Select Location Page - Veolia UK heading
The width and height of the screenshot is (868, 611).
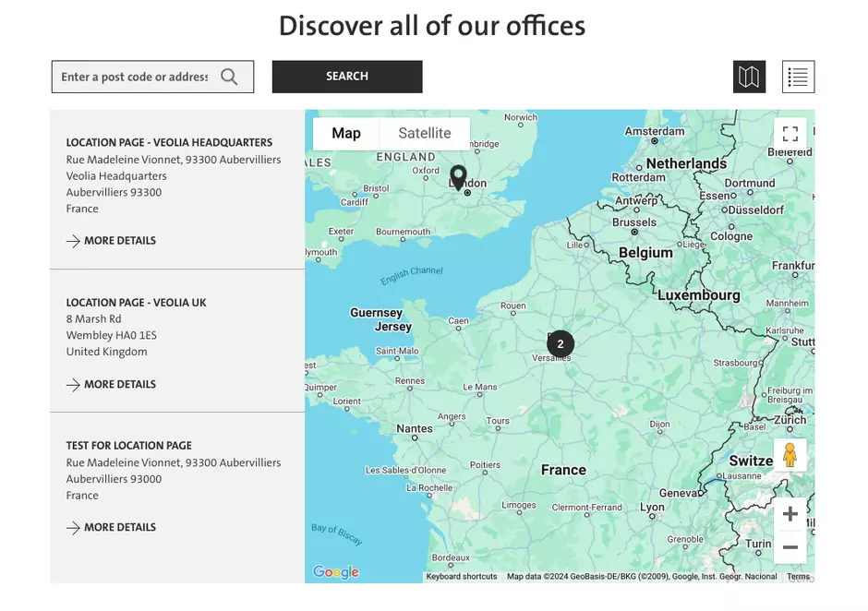[136, 303]
